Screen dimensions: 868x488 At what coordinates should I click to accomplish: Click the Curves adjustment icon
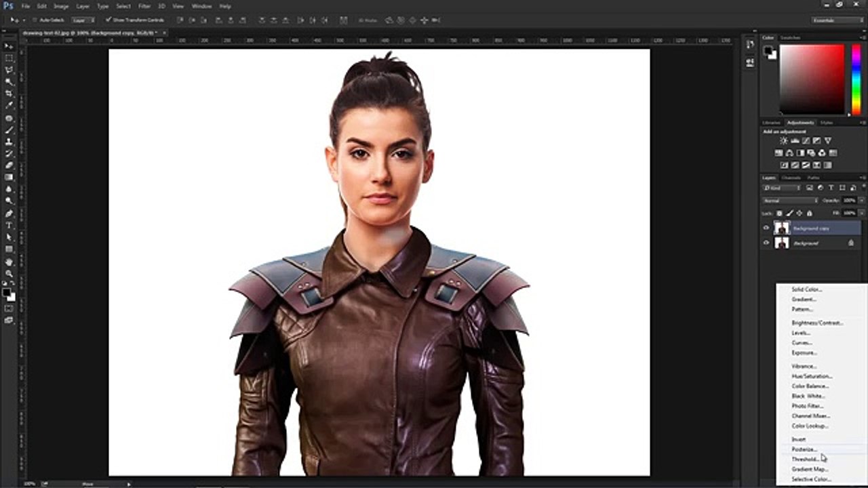[806, 141]
